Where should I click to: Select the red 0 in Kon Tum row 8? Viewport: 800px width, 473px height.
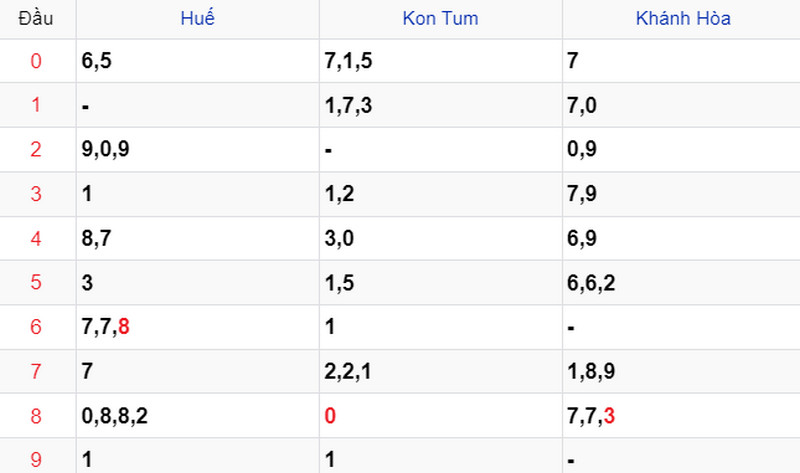tap(330, 416)
